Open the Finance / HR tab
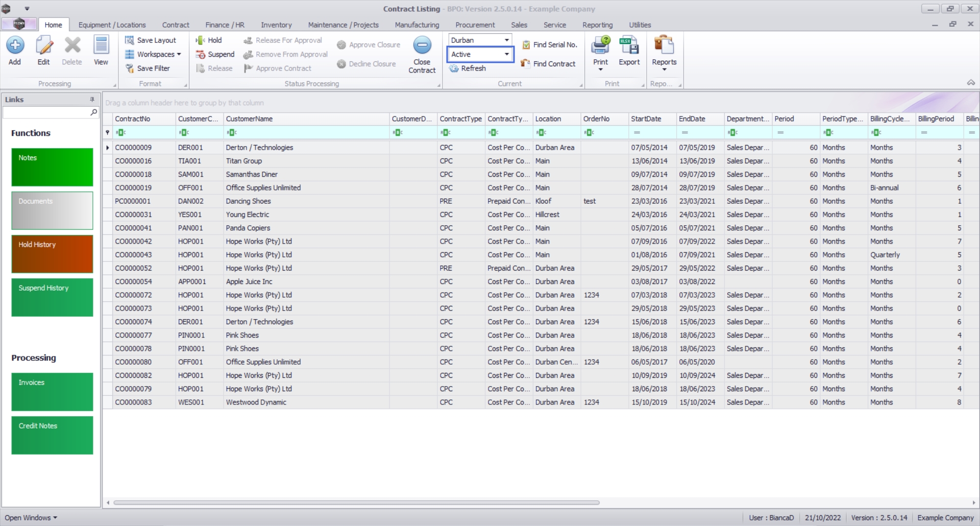 [225, 25]
